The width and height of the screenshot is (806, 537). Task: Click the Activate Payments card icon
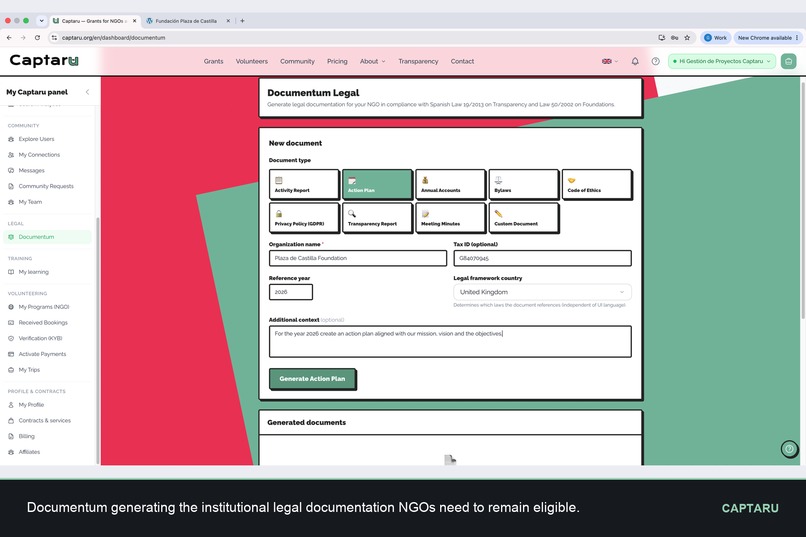pyautogui.click(x=11, y=354)
